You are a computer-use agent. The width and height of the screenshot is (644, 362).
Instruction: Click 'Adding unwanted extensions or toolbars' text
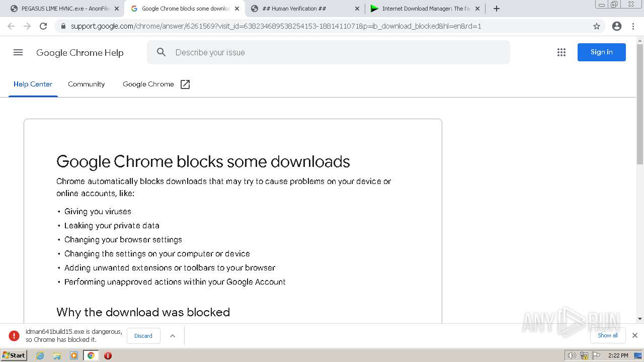[170, 268]
